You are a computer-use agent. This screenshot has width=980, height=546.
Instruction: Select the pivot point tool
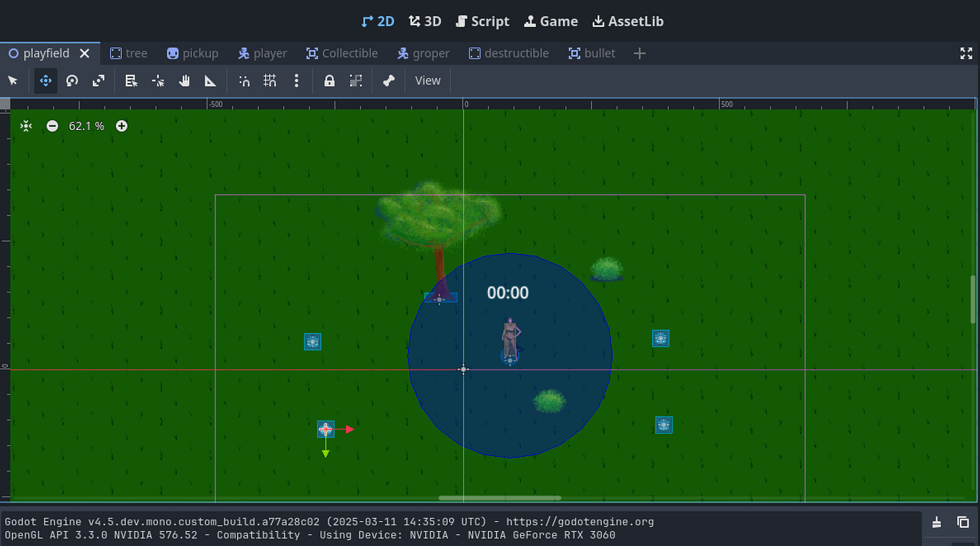coord(158,81)
